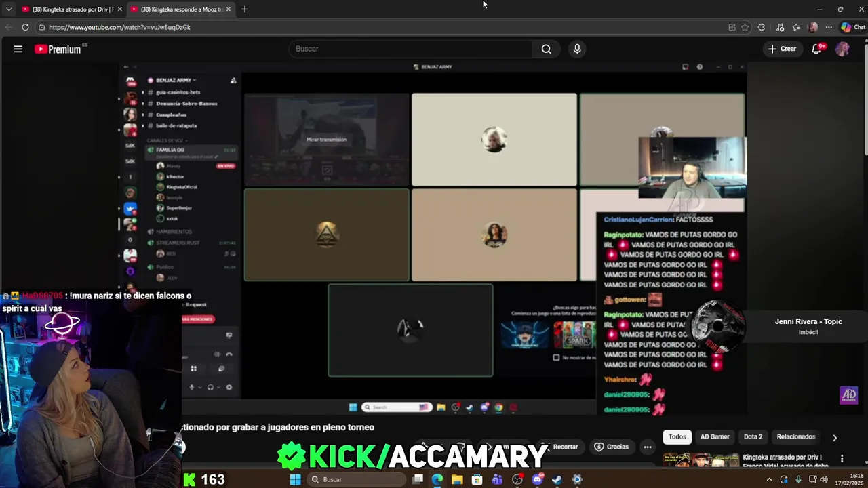Open a new browser tab with the plus

(x=245, y=9)
